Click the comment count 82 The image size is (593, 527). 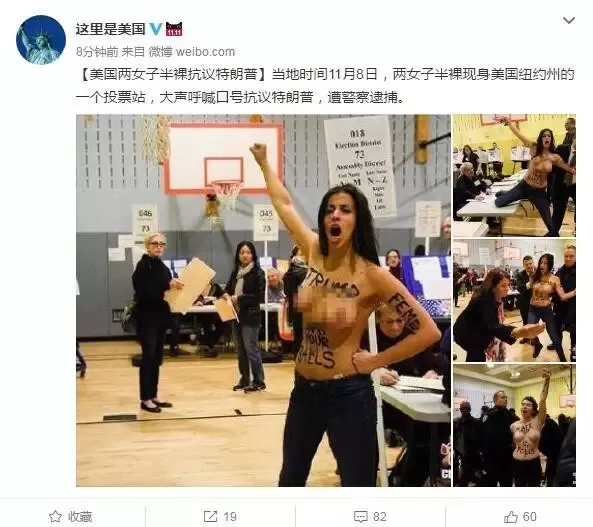click(380, 517)
